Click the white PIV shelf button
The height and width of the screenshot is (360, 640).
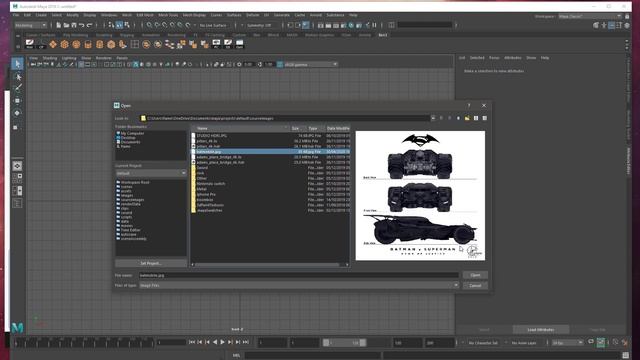click(x=216, y=44)
